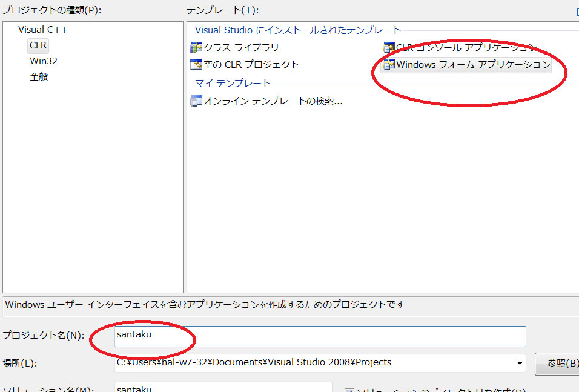This screenshot has width=579, height=392.
Task: Click the Visual Studio にインストールされたテンプレート group header
Action: 298,30
